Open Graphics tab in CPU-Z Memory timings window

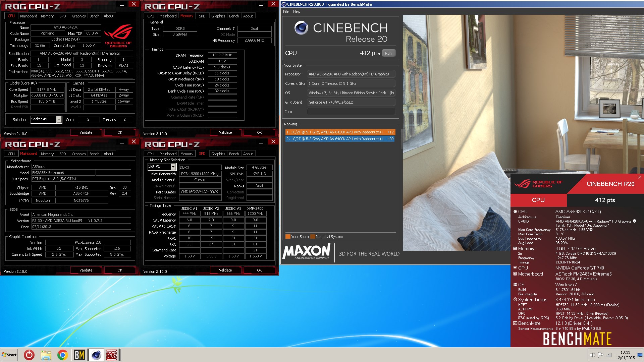[x=218, y=16]
